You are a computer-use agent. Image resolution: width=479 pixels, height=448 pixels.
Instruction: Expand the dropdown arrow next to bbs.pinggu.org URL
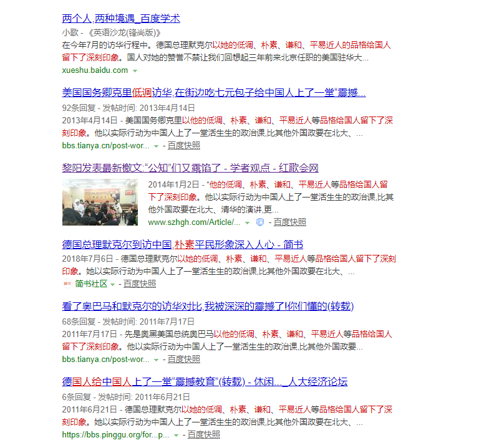pyautogui.click(x=176, y=435)
